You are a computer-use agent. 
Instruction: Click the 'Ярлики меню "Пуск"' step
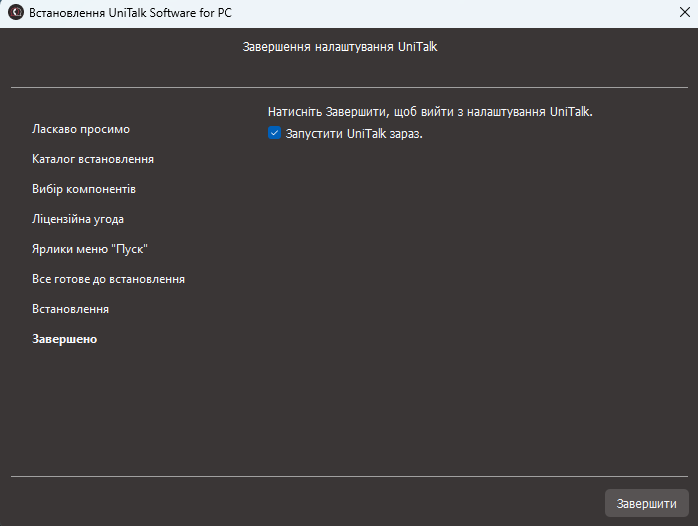pyautogui.click(x=90, y=249)
